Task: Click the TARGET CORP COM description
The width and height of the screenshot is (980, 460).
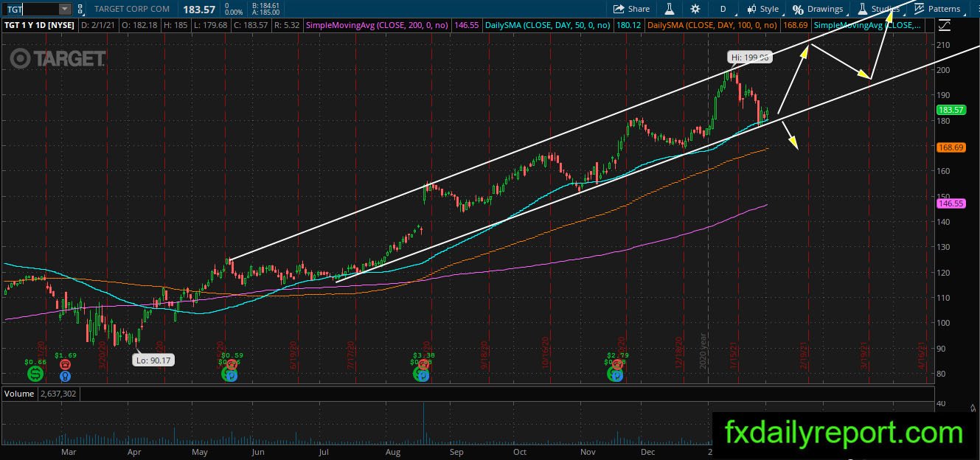Action: 133,9
